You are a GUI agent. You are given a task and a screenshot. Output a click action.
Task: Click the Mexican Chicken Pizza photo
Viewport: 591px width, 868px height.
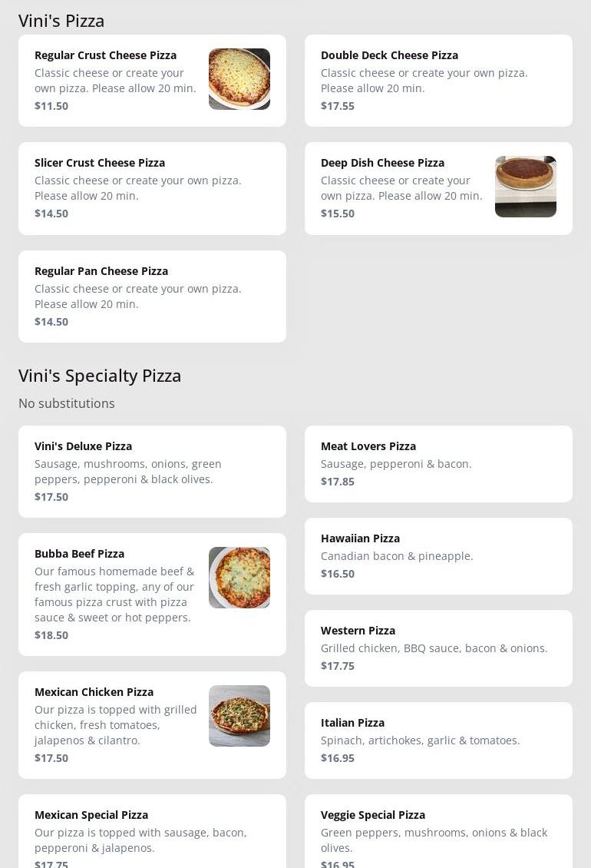pos(239,716)
